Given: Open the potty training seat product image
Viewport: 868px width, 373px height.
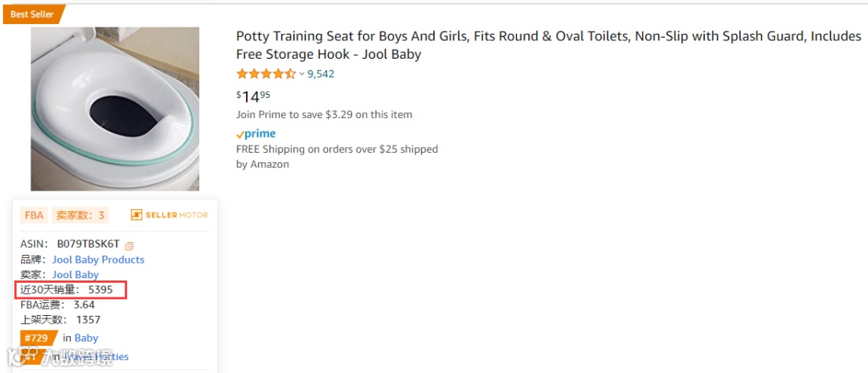Looking at the screenshot, I should point(114,109).
